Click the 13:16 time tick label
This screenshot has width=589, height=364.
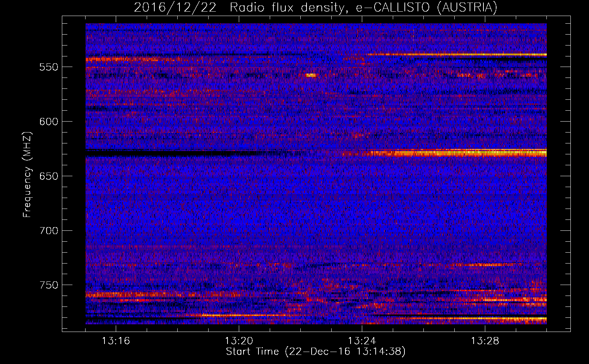(116, 341)
